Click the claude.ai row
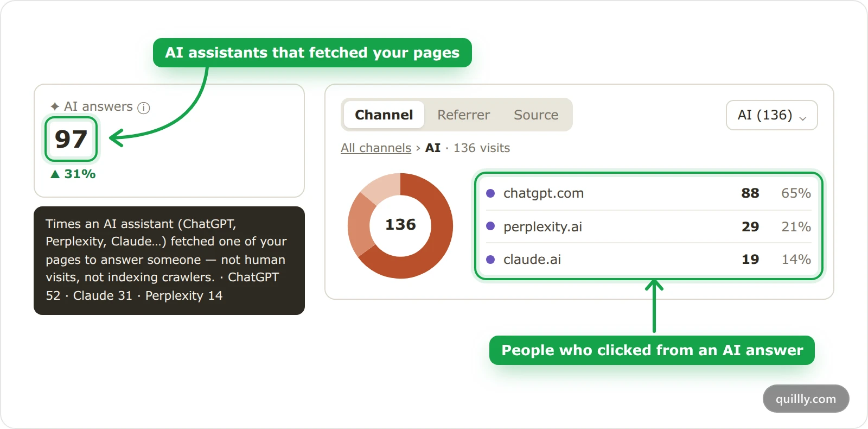The height and width of the screenshot is (429, 868). click(648, 260)
